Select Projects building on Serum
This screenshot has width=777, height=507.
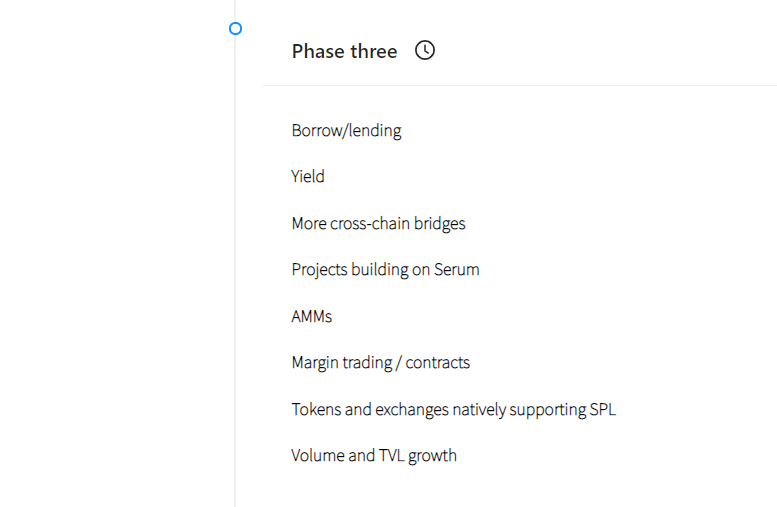[385, 269]
